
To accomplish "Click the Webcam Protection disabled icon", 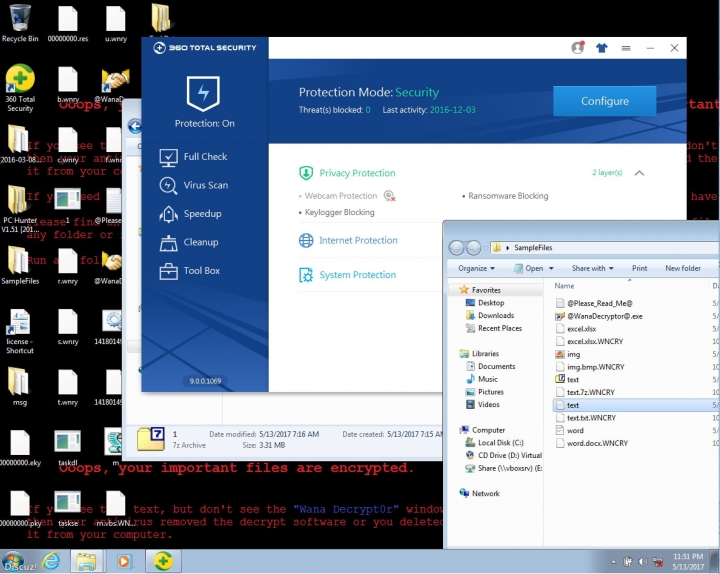I will (389, 196).
